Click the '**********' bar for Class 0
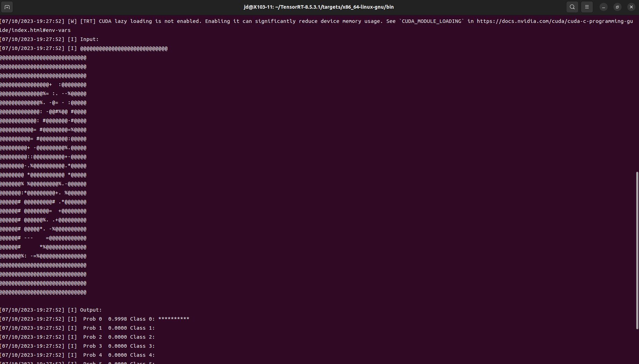The width and height of the screenshot is (639, 364). point(174,319)
